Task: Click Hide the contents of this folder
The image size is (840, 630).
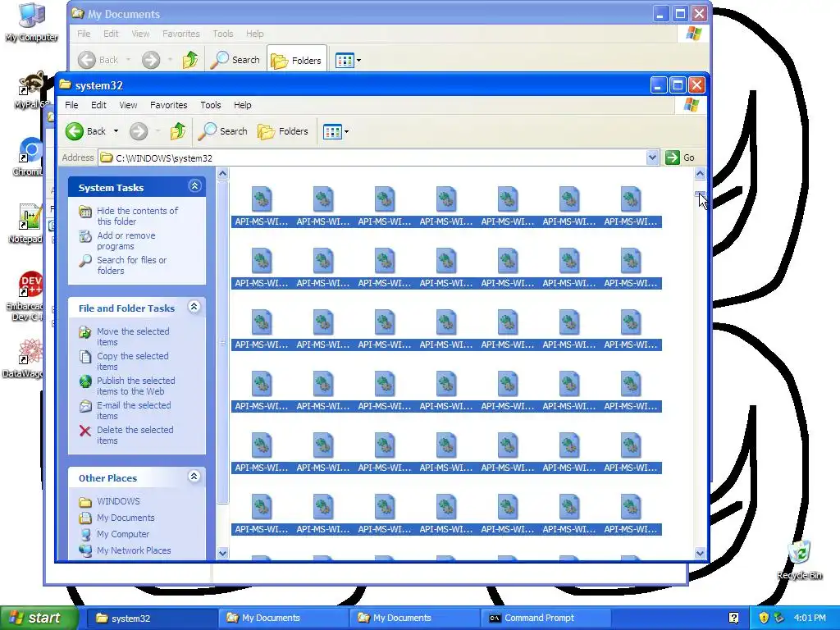Action: click(x=137, y=216)
